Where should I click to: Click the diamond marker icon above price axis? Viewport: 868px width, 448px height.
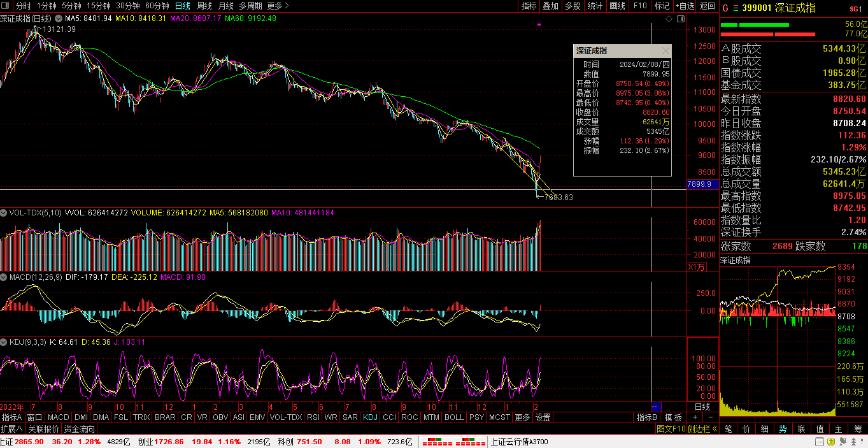pos(669,19)
